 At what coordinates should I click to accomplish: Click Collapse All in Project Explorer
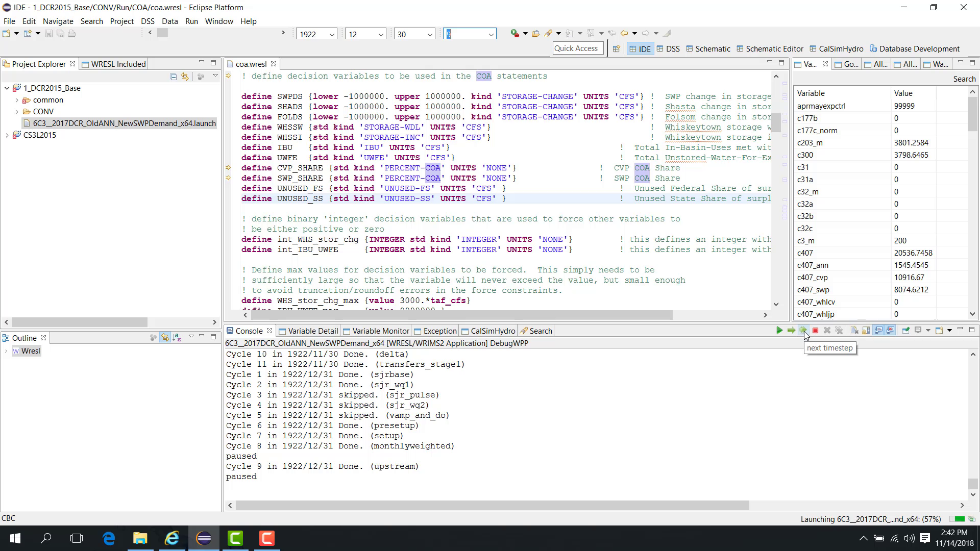coord(174,77)
